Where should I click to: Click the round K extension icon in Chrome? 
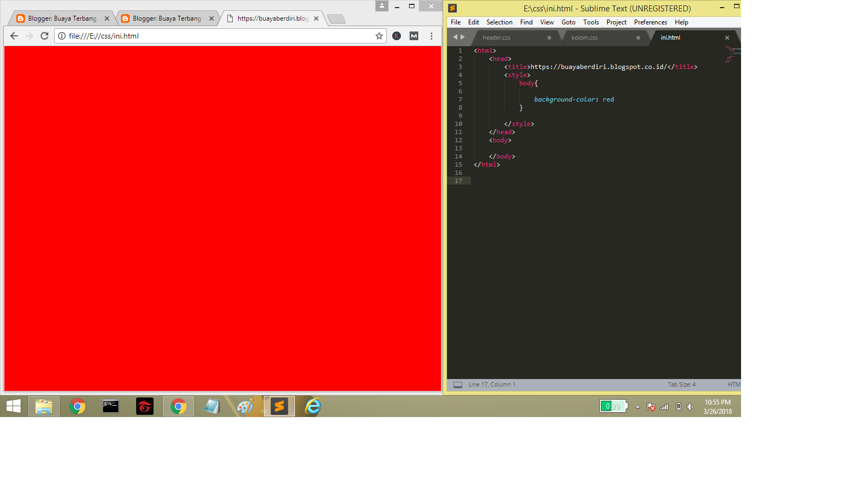click(397, 36)
